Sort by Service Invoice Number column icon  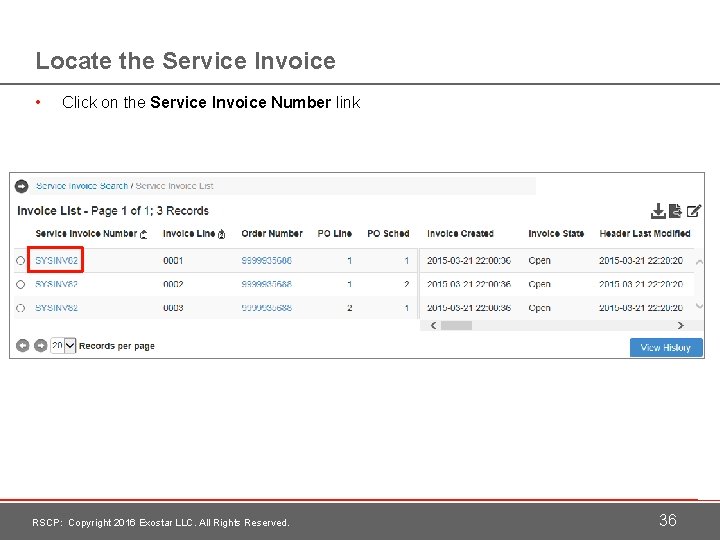[x=144, y=234]
